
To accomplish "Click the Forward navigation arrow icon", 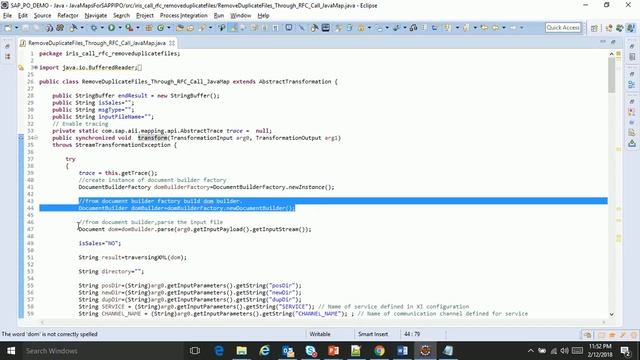I will [x=513, y=28].
